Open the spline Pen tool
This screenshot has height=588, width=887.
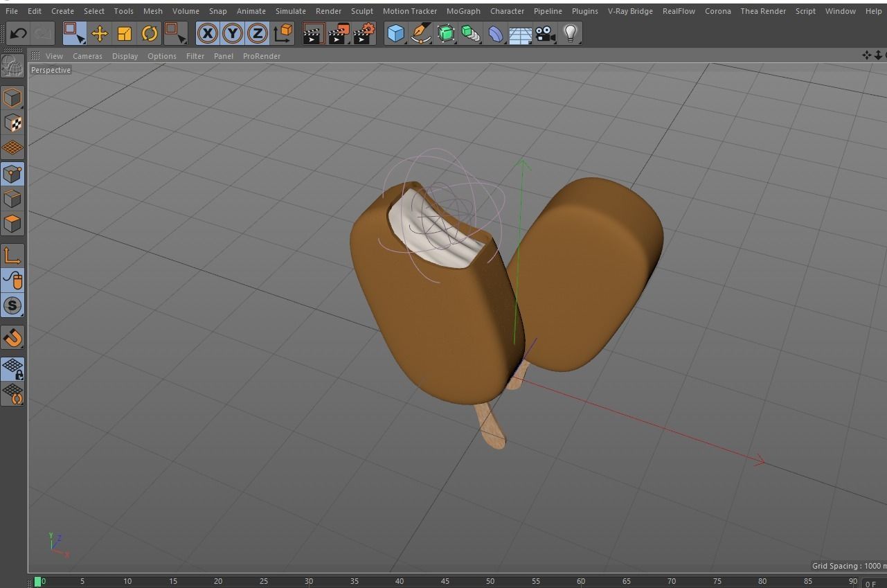coord(421,33)
